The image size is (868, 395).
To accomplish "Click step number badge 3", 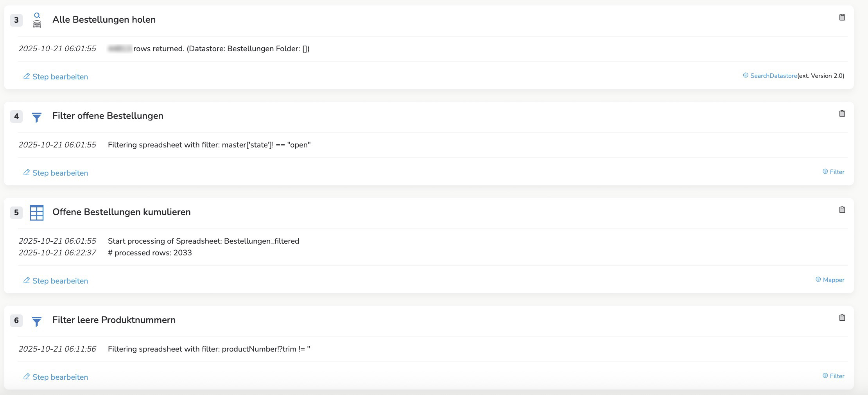I will point(16,20).
